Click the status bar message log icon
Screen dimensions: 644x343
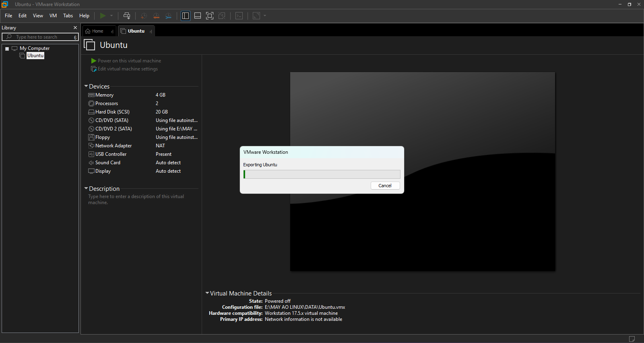[x=632, y=339]
